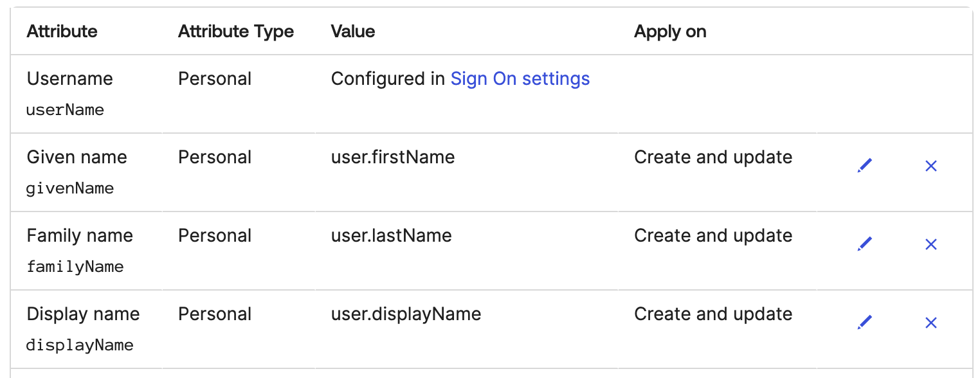Select the user.firstName value cell
980x378 pixels.
tap(393, 157)
